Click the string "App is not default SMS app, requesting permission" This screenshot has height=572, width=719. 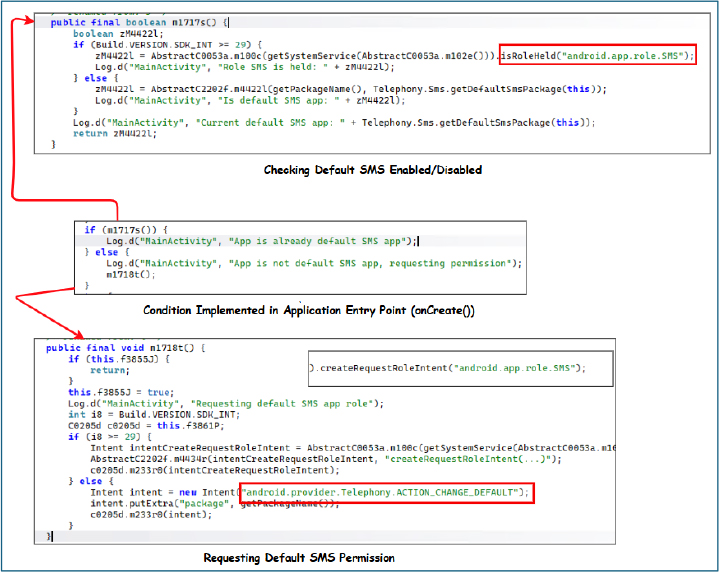pos(370,263)
